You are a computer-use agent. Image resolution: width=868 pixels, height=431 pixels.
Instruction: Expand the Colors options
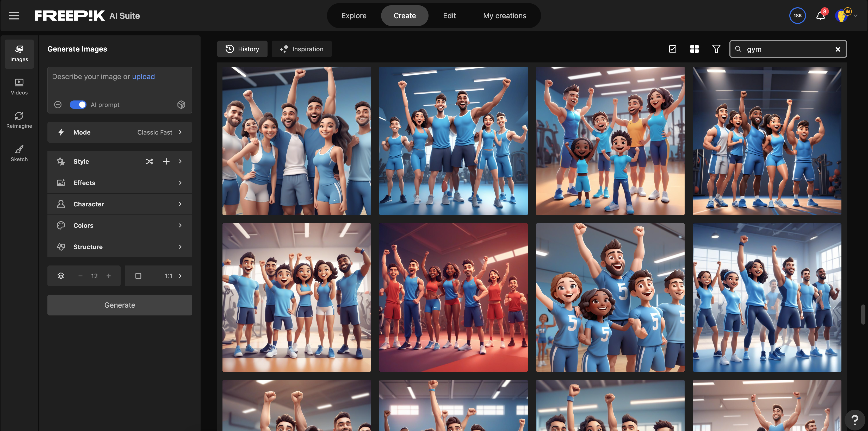pos(120,226)
